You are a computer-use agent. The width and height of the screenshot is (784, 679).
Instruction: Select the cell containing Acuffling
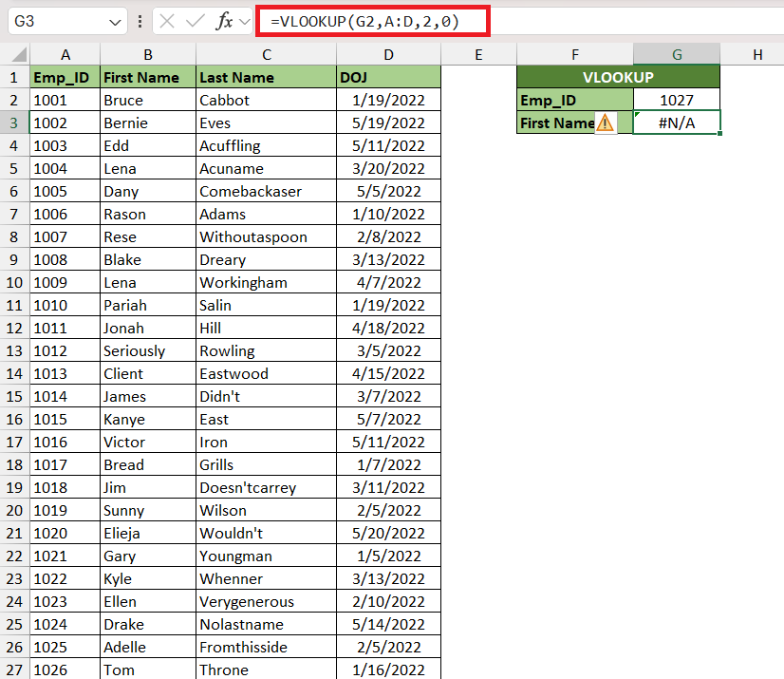[x=267, y=145]
